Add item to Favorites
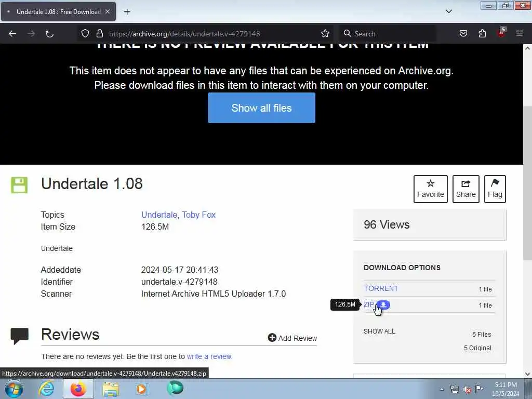This screenshot has height=399, width=532. [x=431, y=189]
